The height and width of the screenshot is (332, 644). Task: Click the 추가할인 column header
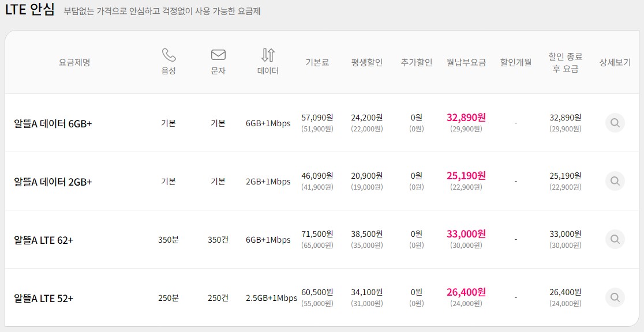coord(417,62)
